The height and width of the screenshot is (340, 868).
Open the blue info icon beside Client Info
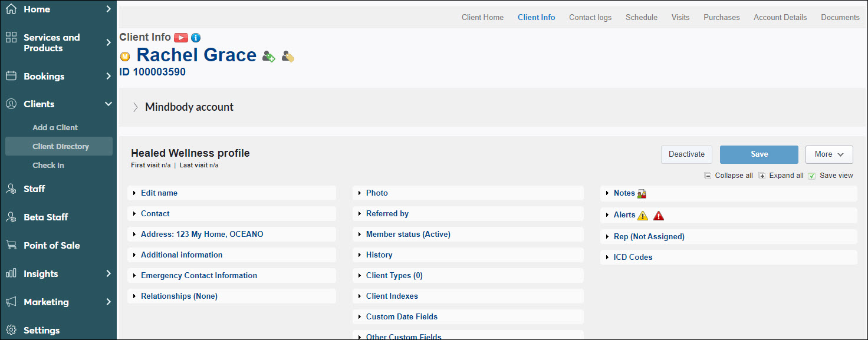click(x=196, y=38)
